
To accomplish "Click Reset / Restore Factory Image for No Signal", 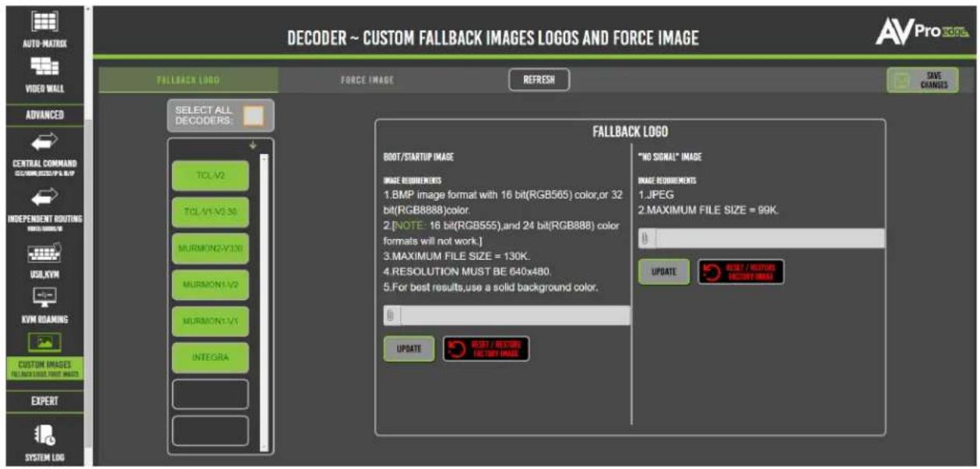I will point(741,272).
